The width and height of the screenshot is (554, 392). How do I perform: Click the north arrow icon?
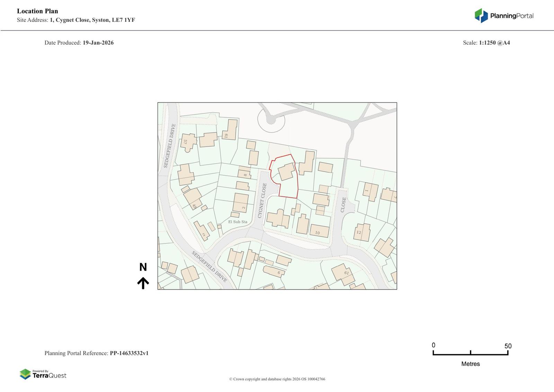(143, 283)
